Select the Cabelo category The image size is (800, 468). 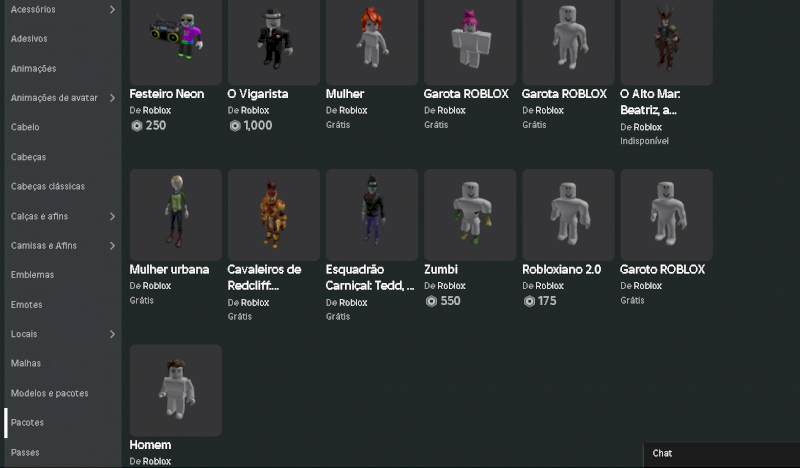pyautogui.click(x=25, y=127)
